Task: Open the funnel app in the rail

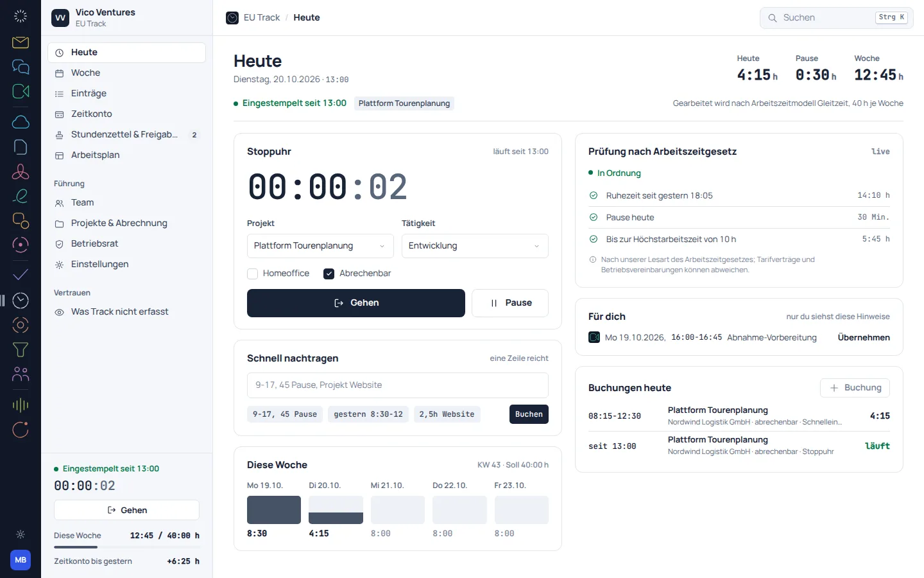Action: click(x=21, y=349)
